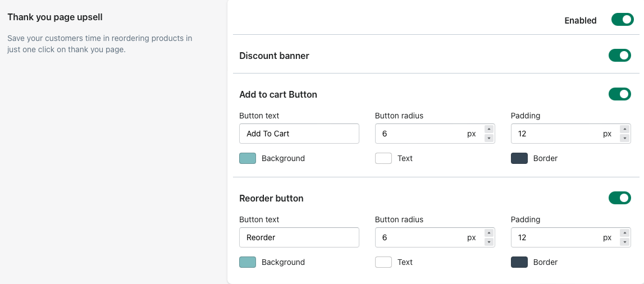The width and height of the screenshot is (644, 284).
Task: Increase Add to cart Button padding value
Action: coord(624,130)
